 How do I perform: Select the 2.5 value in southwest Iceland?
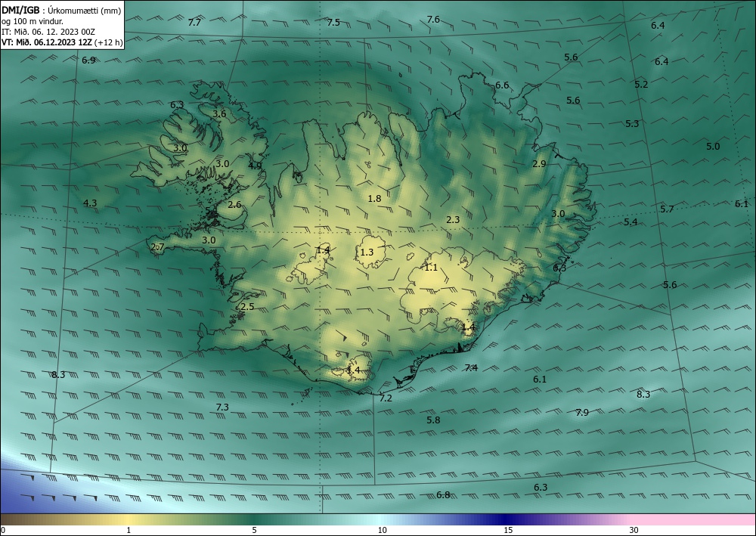(x=247, y=307)
